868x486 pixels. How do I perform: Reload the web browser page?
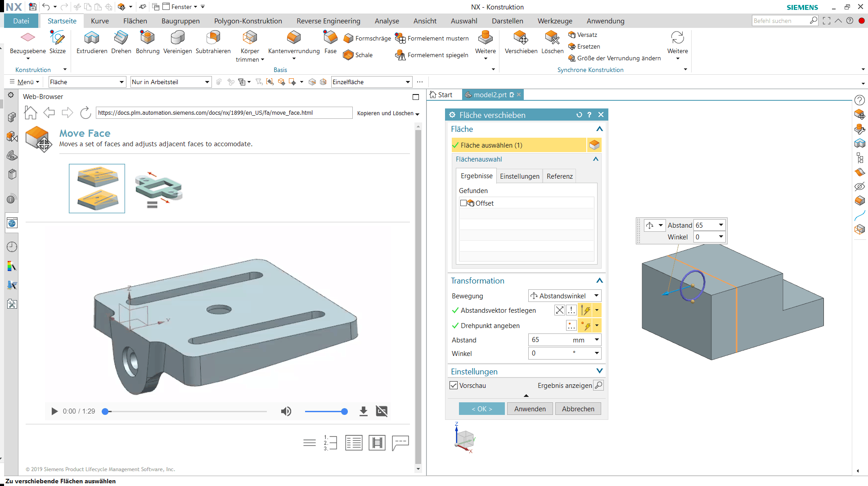click(85, 113)
